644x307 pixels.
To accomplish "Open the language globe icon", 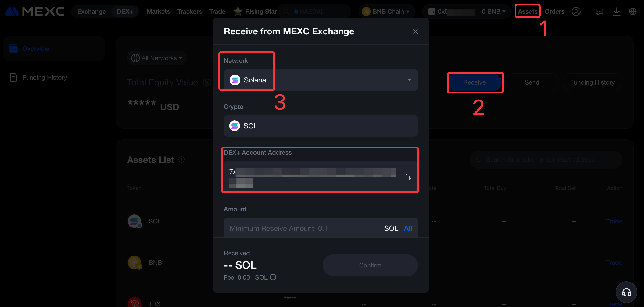I will click(x=633, y=11).
